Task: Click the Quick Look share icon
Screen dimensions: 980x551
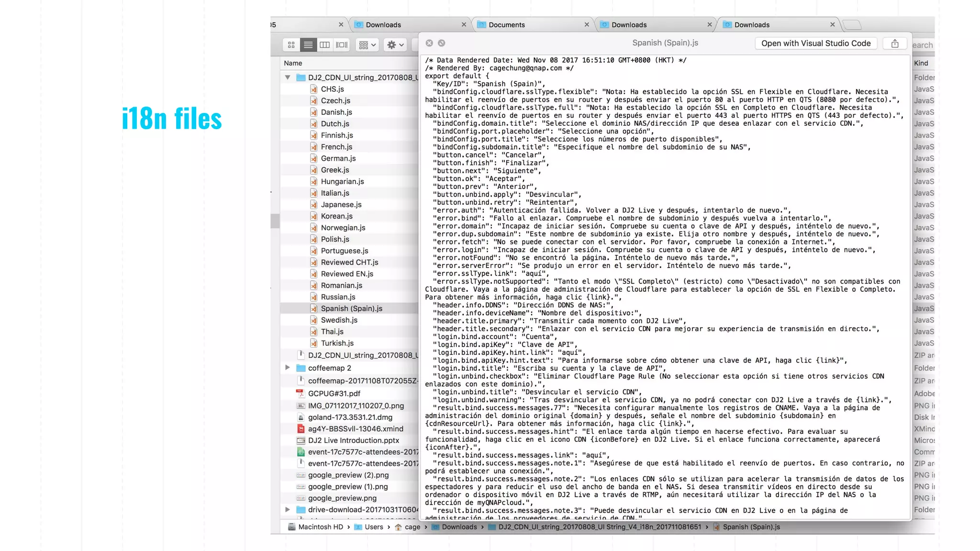Action: (895, 44)
